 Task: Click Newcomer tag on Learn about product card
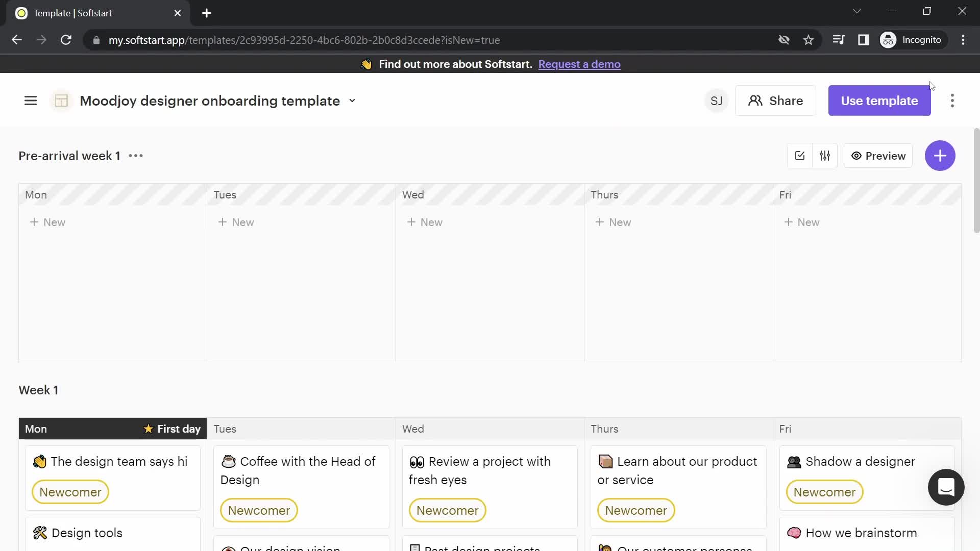[x=636, y=511]
